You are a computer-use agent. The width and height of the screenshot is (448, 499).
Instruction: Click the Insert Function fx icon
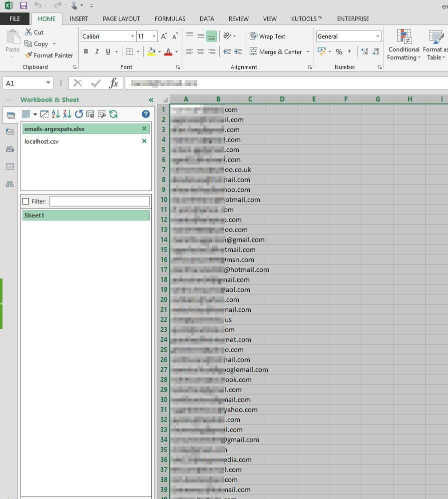113,83
